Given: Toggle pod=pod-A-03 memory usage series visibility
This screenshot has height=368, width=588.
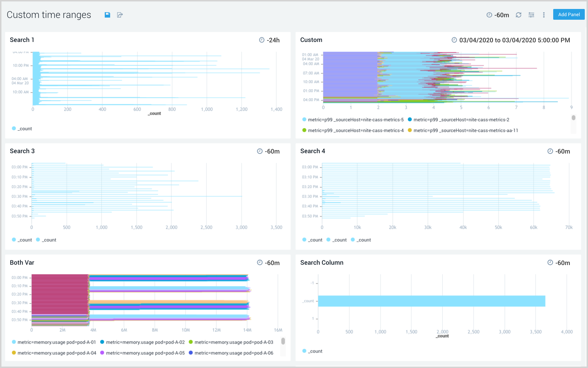Looking at the screenshot, I should pyautogui.click(x=234, y=342).
